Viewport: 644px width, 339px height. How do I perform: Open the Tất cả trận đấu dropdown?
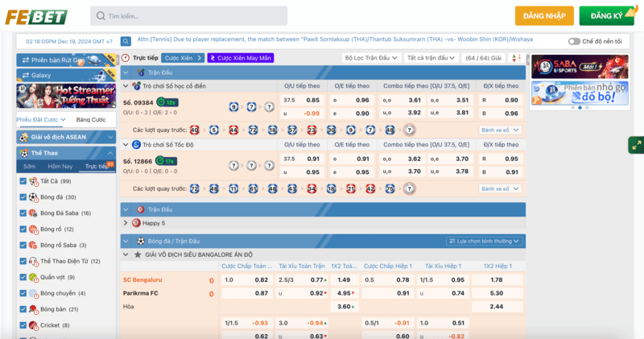429,58
